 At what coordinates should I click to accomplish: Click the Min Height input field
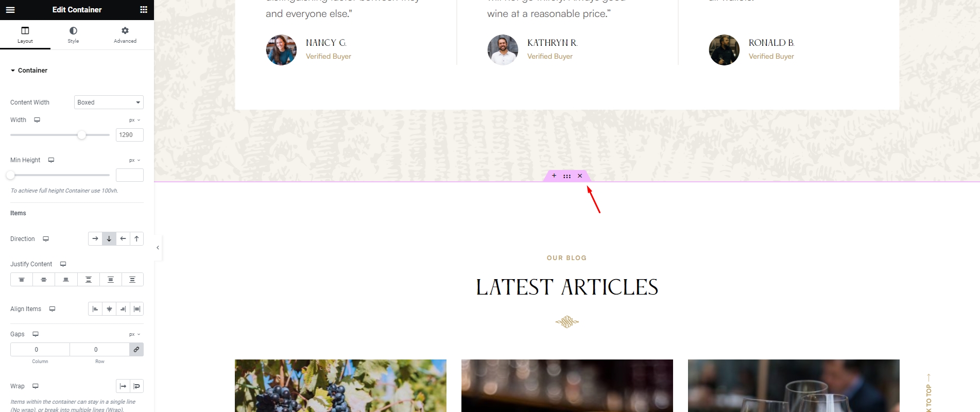pos(130,175)
